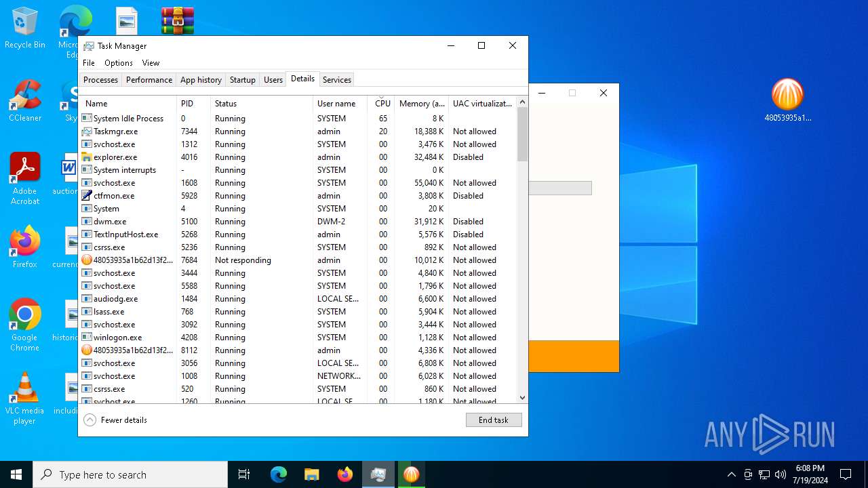Open the Options menu
868x488 pixels.
pyautogui.click(x=119, y=63)
